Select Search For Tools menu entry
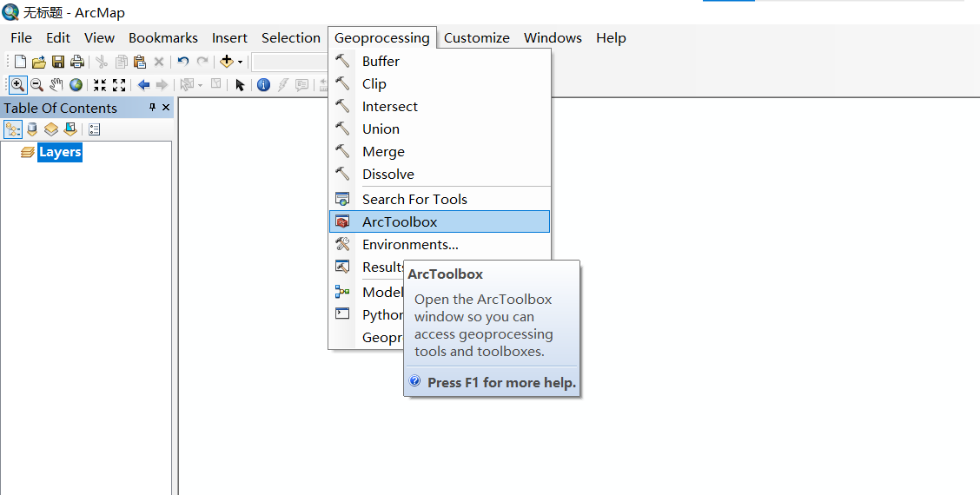Image resolution: width=980 pixels, height=495 pixels. 440,200
